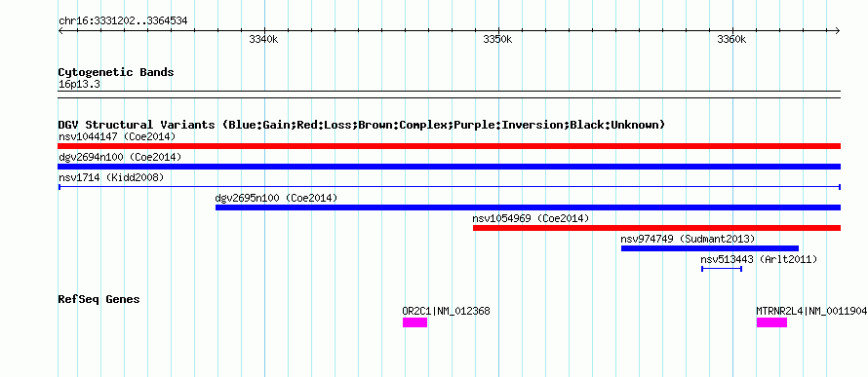Click the 3340k ruler position label
The height and width of the screenshot is (377, 868).
click(x=263, y=39)
